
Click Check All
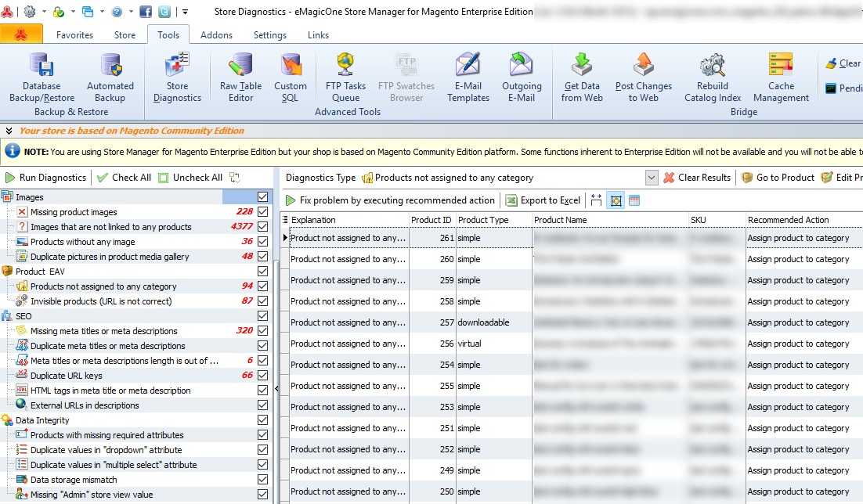point(124,178)
